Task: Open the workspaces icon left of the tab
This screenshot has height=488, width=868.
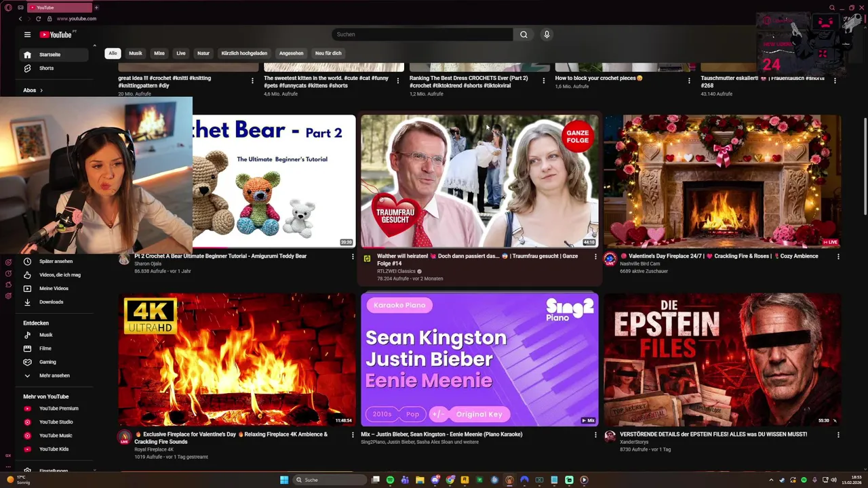Action: click(21, 7)
